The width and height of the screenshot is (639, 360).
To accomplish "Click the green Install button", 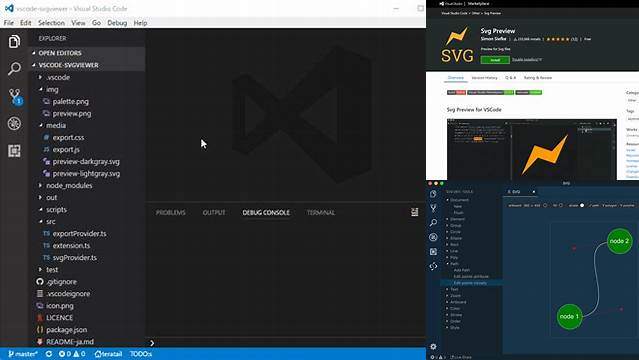I will point(495,60).
